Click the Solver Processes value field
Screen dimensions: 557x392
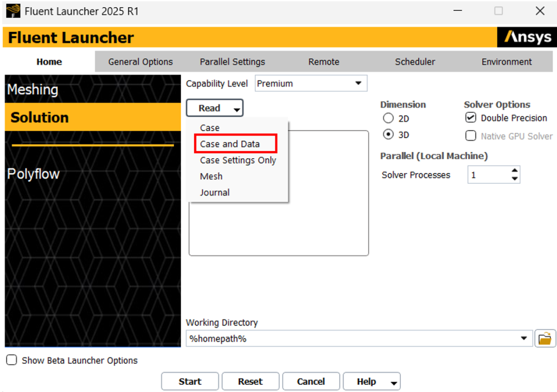point(489,175)
